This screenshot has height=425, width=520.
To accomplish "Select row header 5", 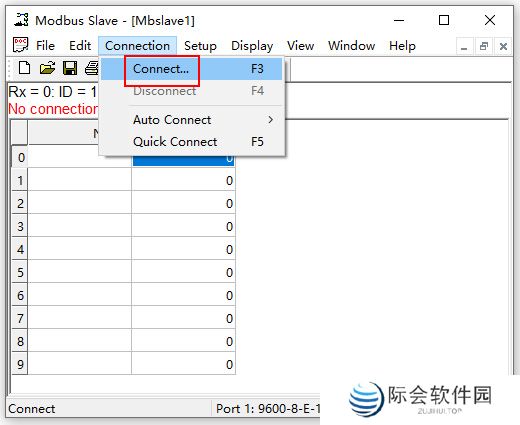I will [x=20, y=272].
